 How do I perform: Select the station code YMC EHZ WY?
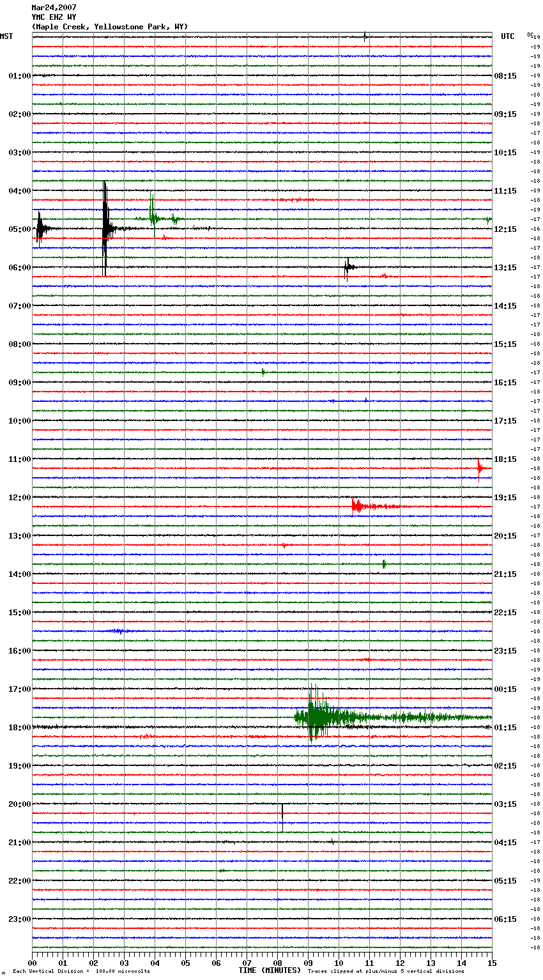[54, 17]
